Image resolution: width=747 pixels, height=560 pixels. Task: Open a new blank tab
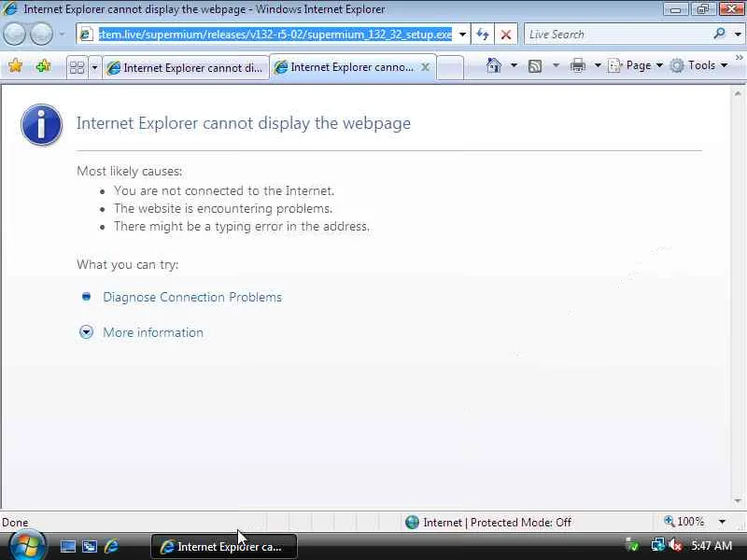(450, 67)
